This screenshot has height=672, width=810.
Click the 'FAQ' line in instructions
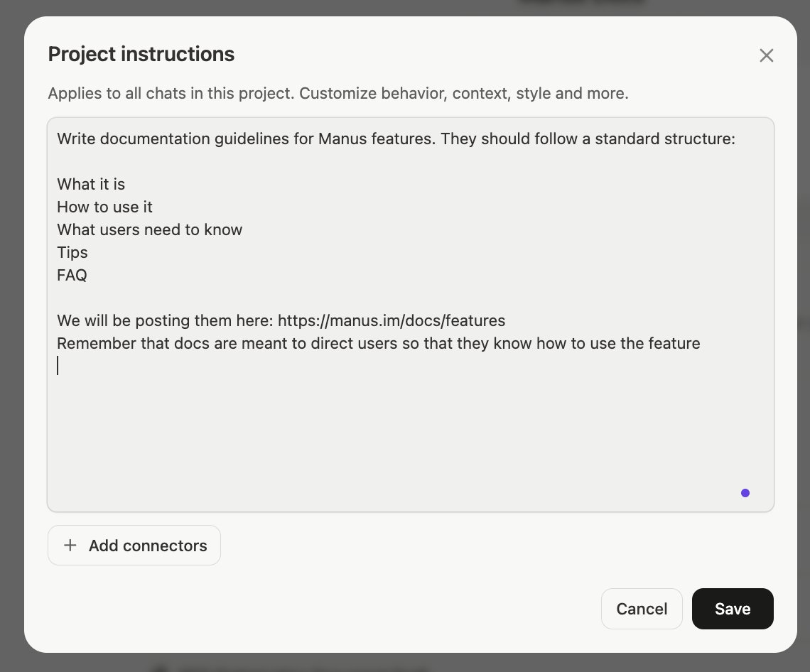click(x=72, y=275)
